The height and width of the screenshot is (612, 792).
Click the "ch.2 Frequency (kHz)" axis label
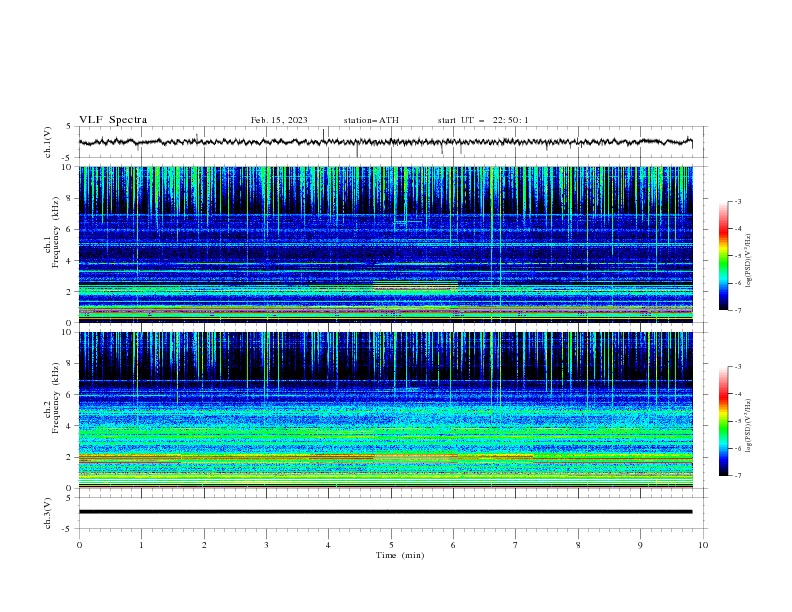[x=52, y=398]
